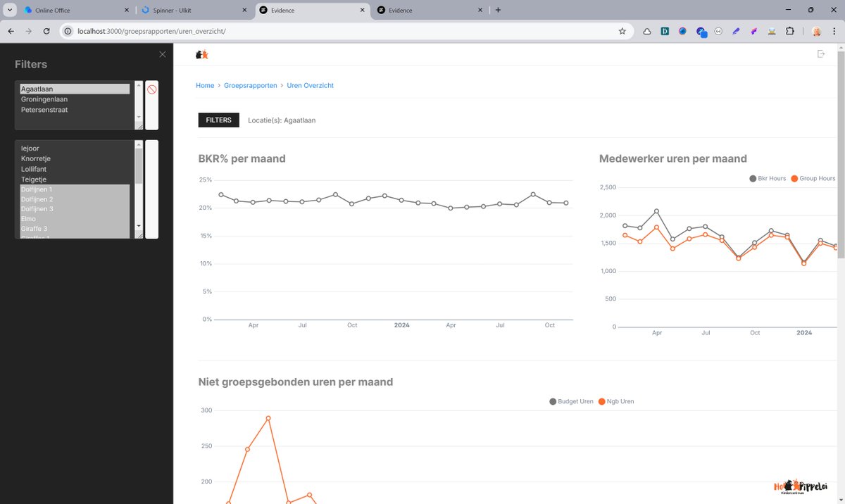The width and height of the screenshot is (845, 504).
Task: Select Dolfijnen 2 in the group list
Action: [75, 199]
